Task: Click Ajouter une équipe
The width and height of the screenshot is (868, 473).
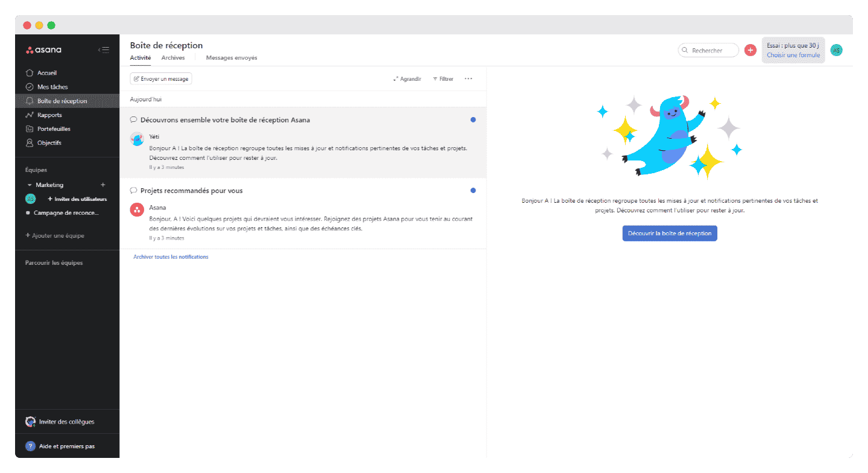Action: click(55, 235)
